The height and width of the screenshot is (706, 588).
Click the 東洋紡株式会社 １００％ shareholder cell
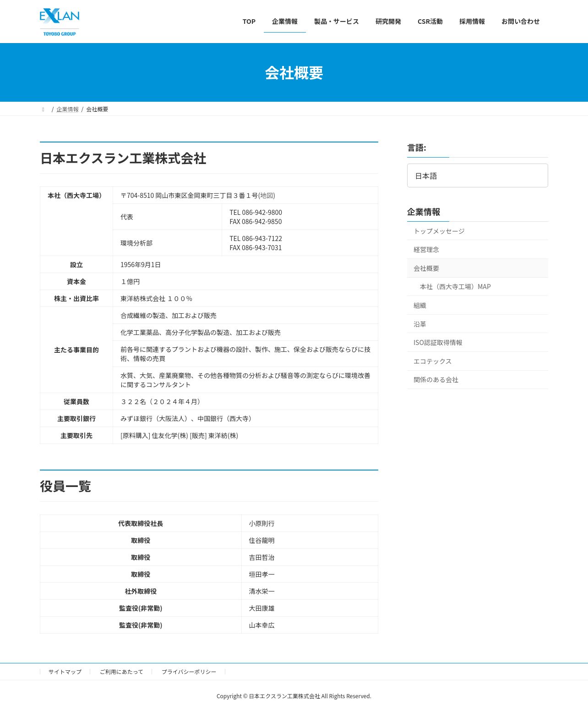(x=245, y=299)
